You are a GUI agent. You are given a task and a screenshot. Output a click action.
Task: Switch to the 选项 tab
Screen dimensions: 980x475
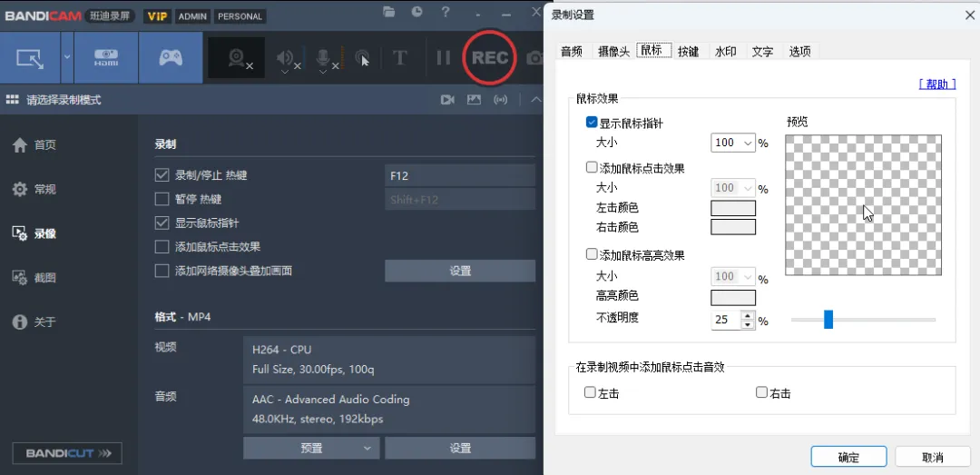(x=800, y=52)
